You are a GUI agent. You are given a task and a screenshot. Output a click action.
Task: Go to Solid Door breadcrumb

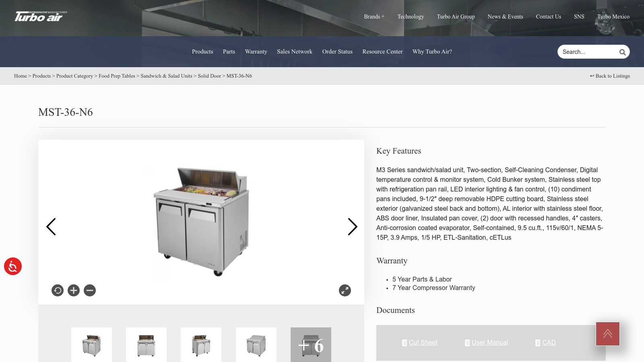[209, 76]
